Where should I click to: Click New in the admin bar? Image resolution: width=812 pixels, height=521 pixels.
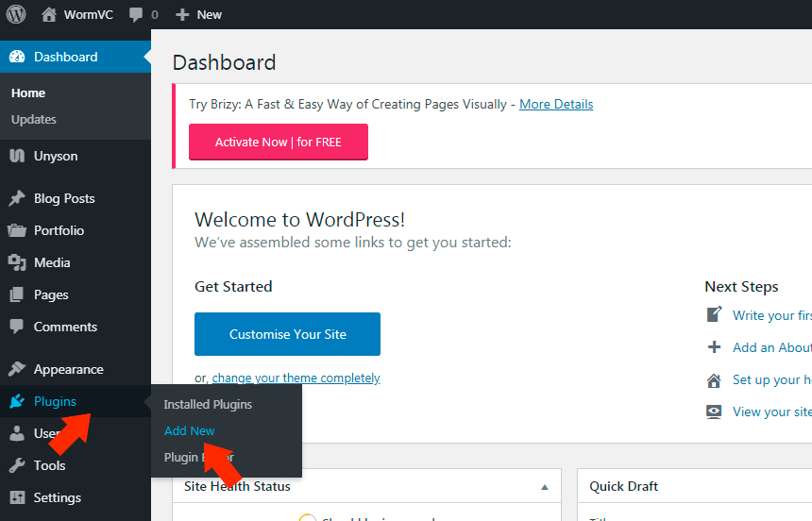click(210, 14)
